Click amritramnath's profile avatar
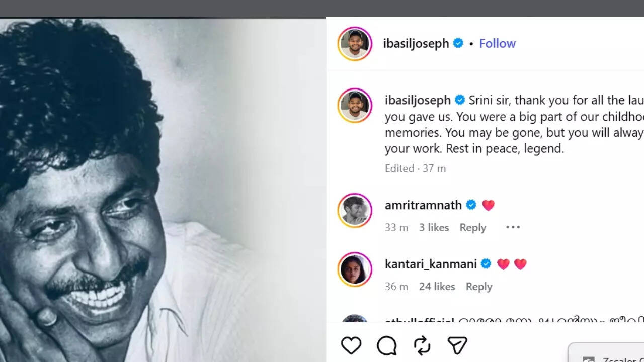The width and height of the screenshot is (644, 362). pos(355,210)
